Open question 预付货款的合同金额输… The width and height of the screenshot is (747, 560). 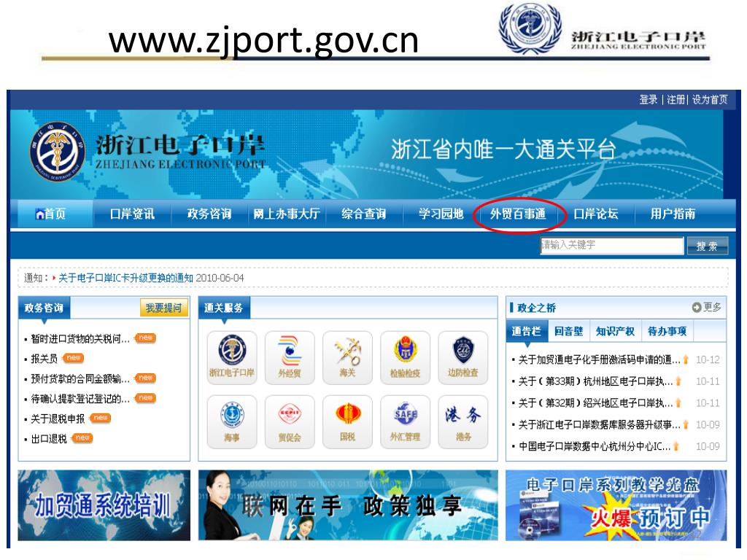click(80, 378)
